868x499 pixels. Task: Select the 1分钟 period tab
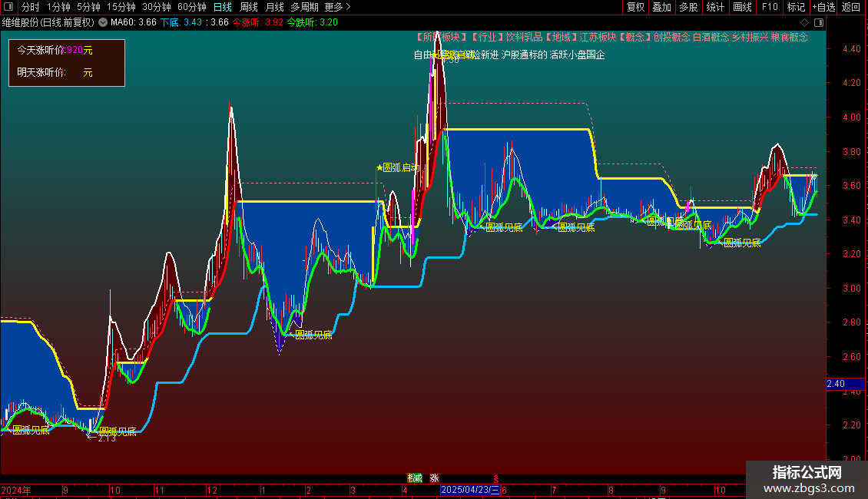coord(58,7)
